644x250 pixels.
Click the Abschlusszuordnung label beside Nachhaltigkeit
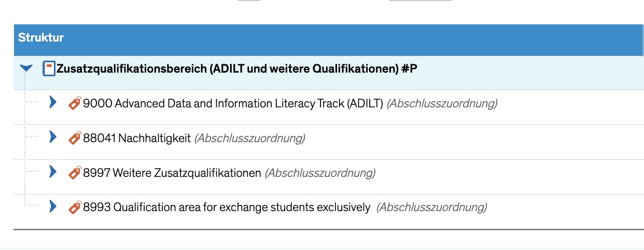[x=250, y=138]
